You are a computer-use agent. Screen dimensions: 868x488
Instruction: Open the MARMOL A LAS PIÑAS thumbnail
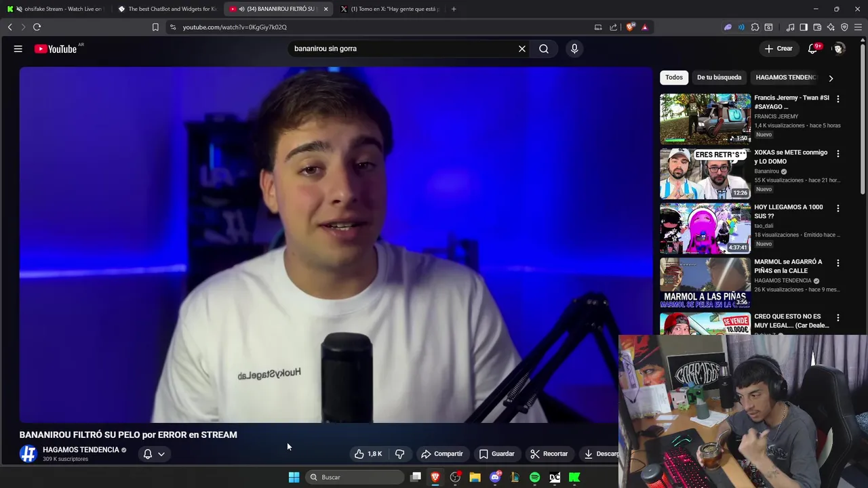705,283
